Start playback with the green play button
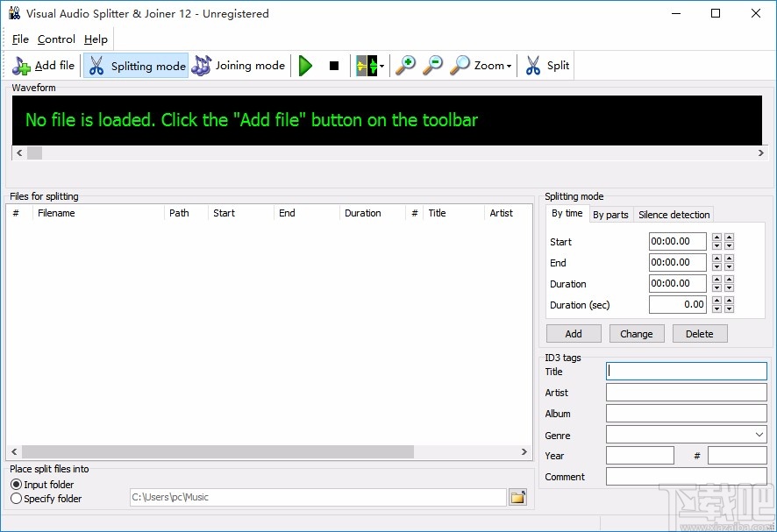 [x=306, y=66]
